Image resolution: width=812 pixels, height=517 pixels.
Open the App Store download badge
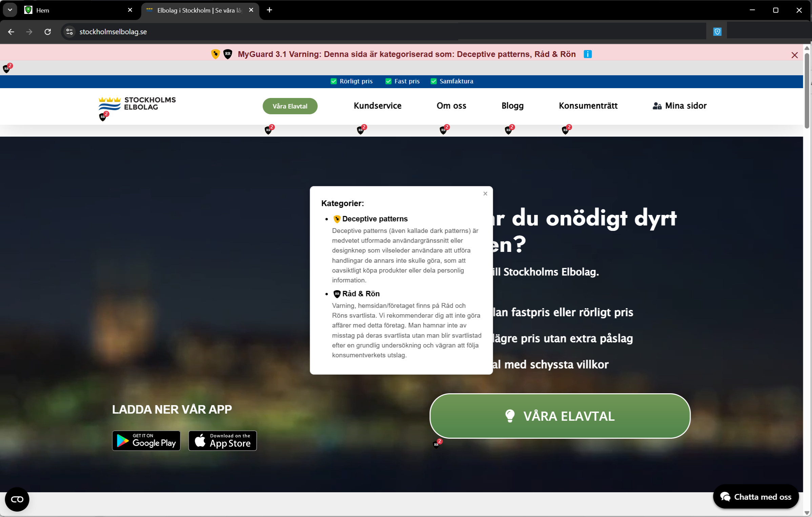pos(223,440)
